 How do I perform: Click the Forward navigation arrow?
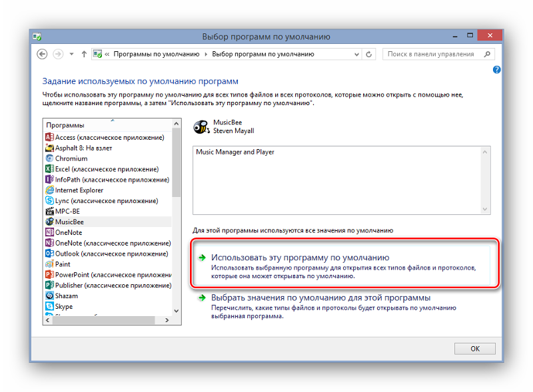[x=58, y=54]
